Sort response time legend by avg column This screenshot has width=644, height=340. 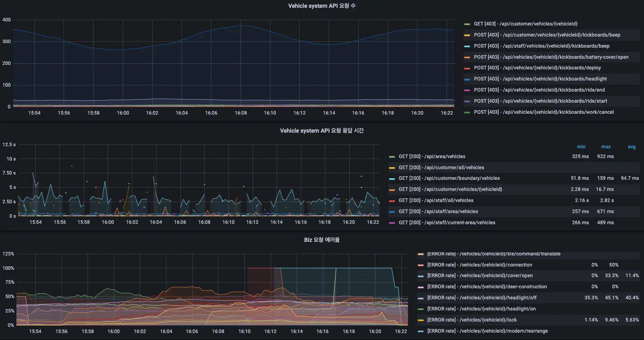[x=632, y=147]
